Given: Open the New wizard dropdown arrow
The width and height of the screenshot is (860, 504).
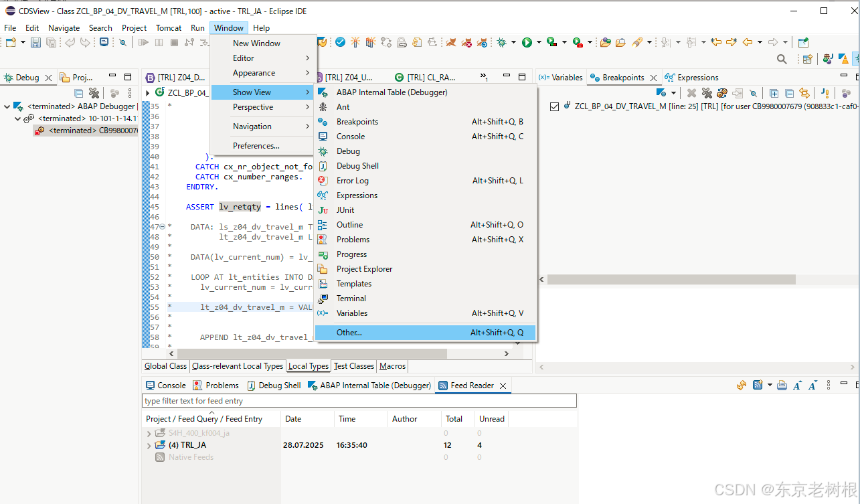Looking at the screenshot, I should click(x=22, y=42).
